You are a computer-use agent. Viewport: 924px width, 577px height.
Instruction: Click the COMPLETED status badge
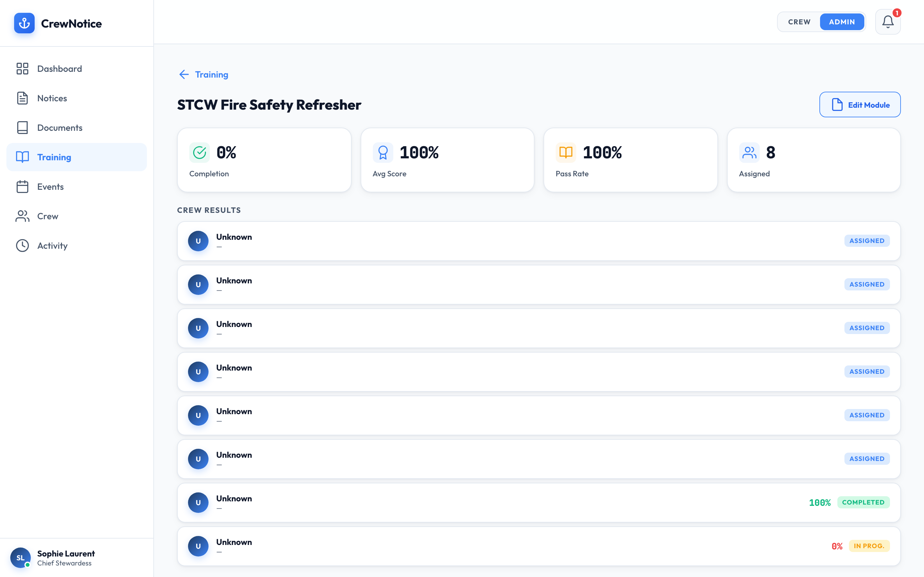pos(864,502)
